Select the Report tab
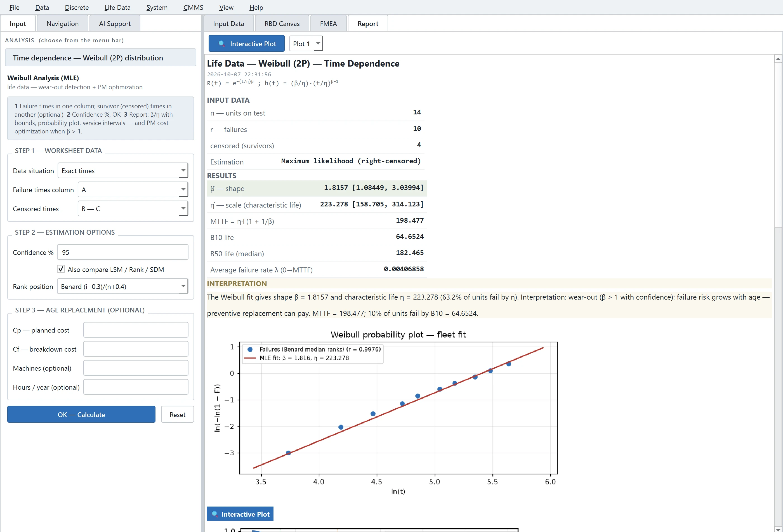 point(367,23)
